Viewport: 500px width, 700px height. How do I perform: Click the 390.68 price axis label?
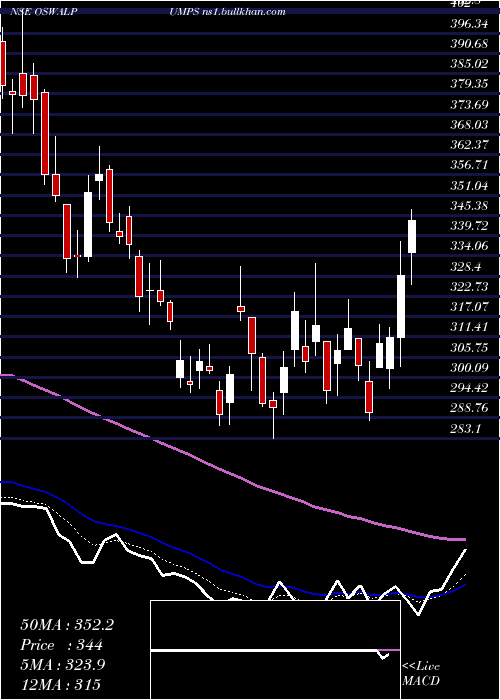(469, 44)
